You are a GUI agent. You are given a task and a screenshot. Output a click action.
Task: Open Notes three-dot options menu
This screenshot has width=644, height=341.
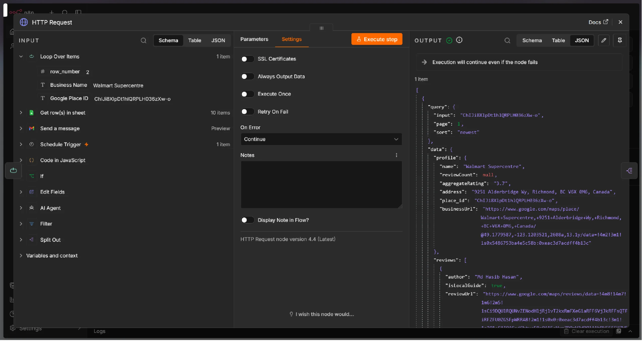pos(396,155)
